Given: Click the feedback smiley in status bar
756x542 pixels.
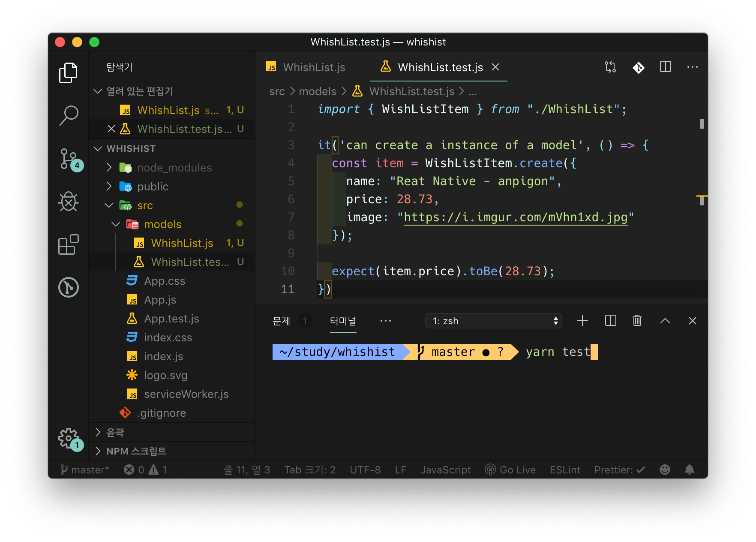Looking at the screenshot, I should (x=665, y=470).
